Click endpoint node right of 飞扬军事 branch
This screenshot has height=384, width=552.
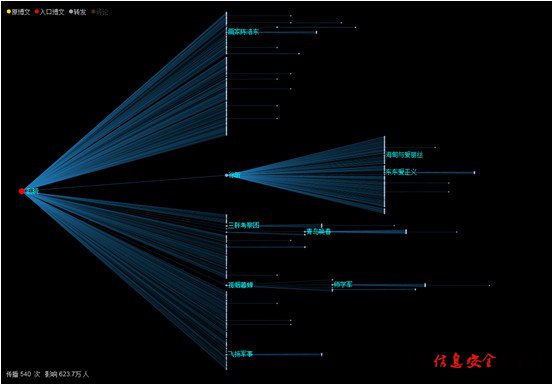click(321, 354)
